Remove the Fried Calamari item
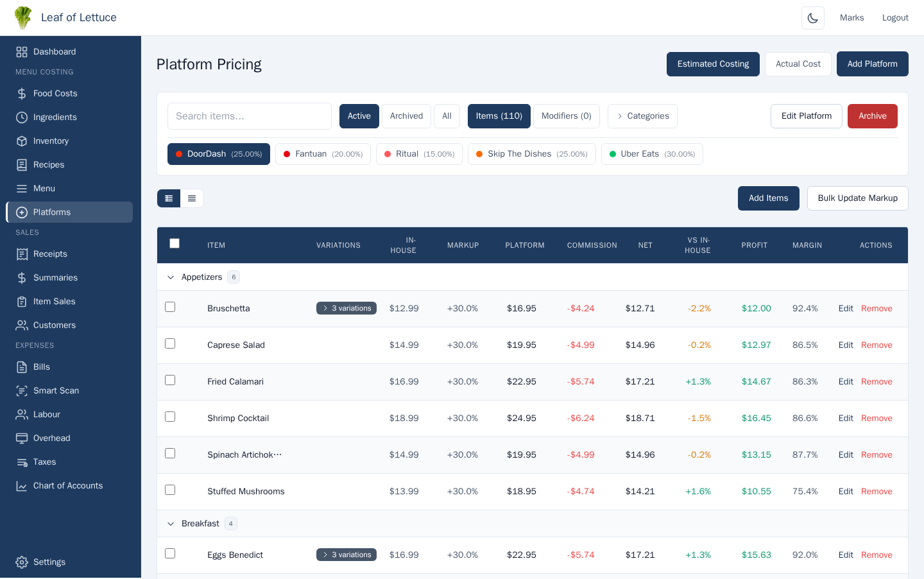Screen dimensions: 924x579 click(x=877, y=381)
